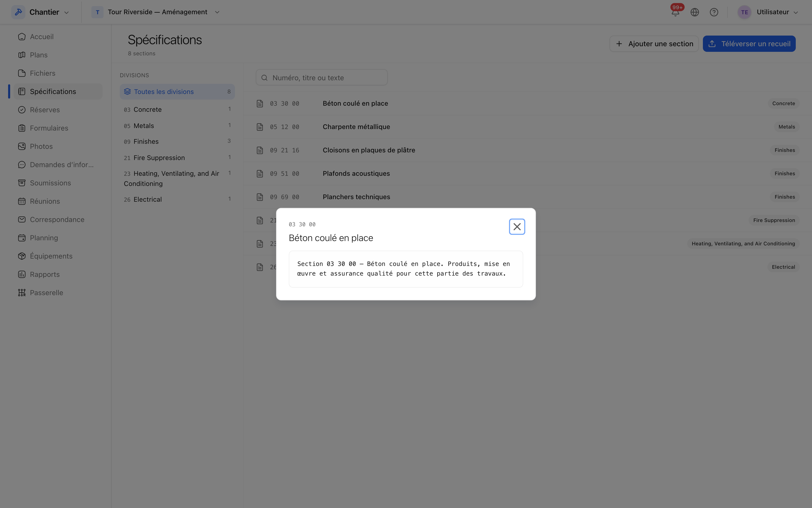Image resolution: width=812 pixels, height=508 pixels.
Task: Click document icon of Electrical row
Action: pyautogui.click(x=260, y=267)
